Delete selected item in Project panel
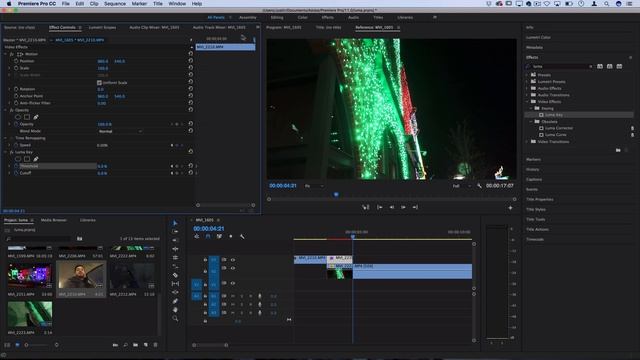This screenshot has width=640, height=360. pos(156,345)
